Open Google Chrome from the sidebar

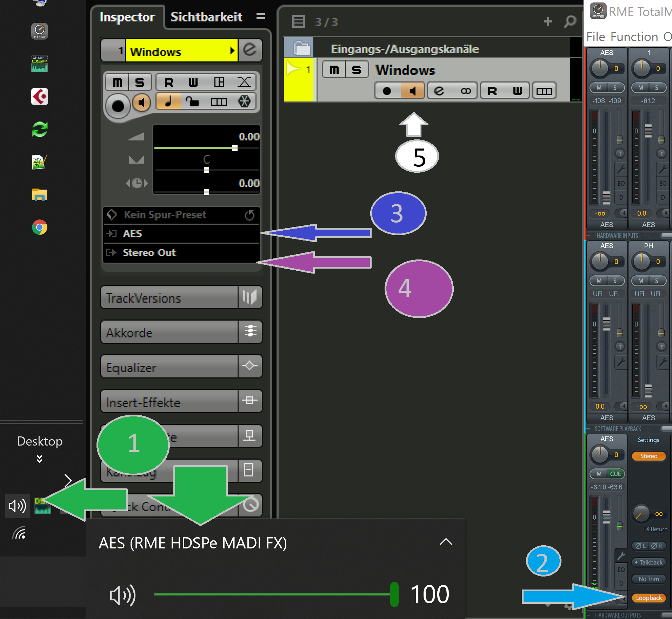40,228
